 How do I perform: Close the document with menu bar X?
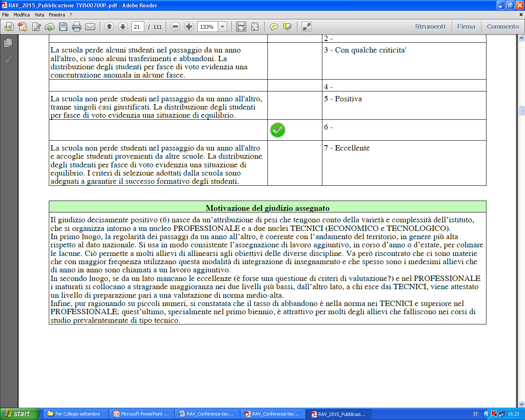pyautogui.click(x=521, y=15)
